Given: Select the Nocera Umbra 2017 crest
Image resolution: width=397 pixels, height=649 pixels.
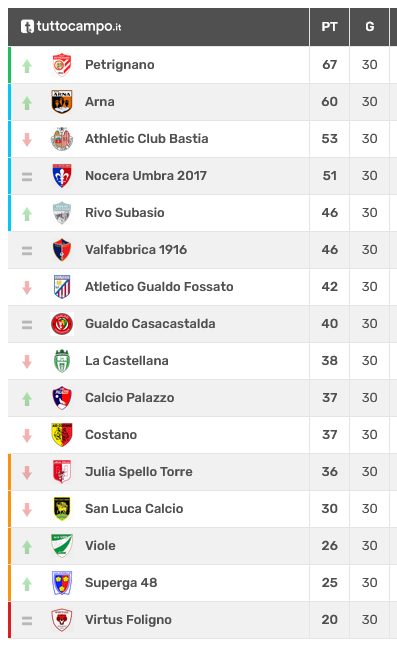Looking at the screenshot, I should tap(62, 175).
